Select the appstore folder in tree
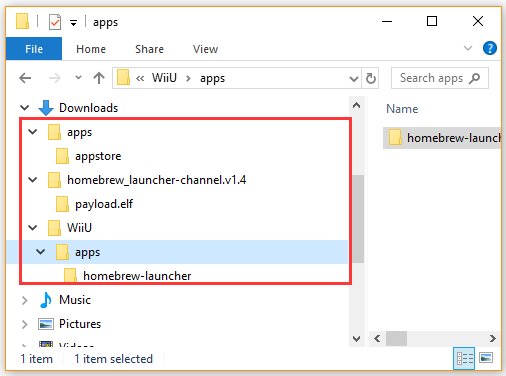 (x=98, y=156)
